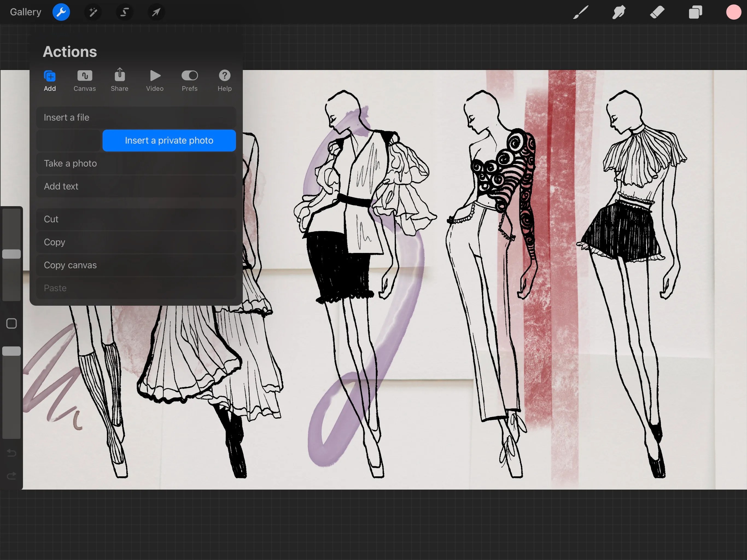Open the Actions wrench menu
This screenshot has width=747, height=560.
coord(61,12)
